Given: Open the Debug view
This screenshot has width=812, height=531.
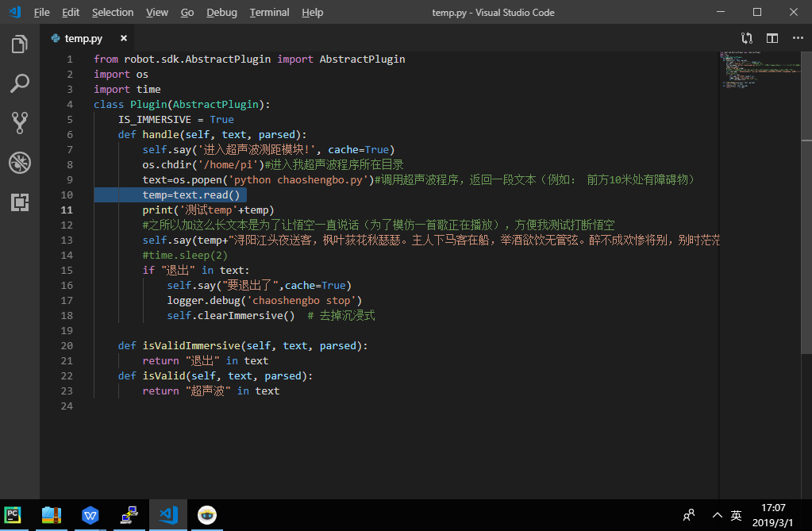Looking at the screenshot, I should click(x=19, y=164).
